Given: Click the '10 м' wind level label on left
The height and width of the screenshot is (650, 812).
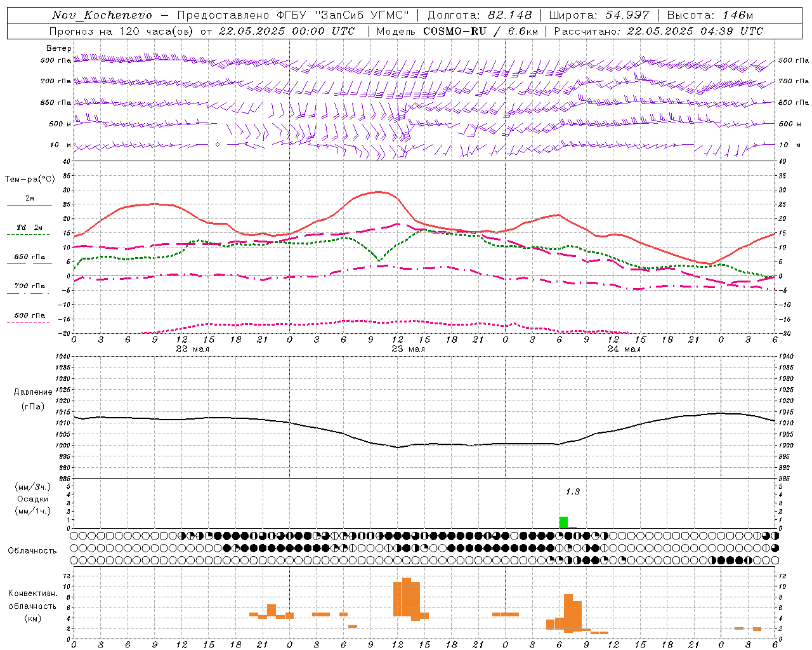Looking at the screenshot, I should pos(60,145).
